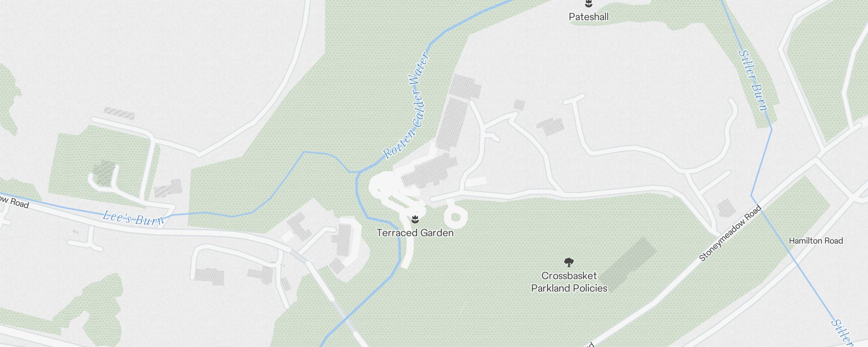Click the Lee's Burn stream label
Viewport: 868px width, 347px height.
click(x=133, y=218)
